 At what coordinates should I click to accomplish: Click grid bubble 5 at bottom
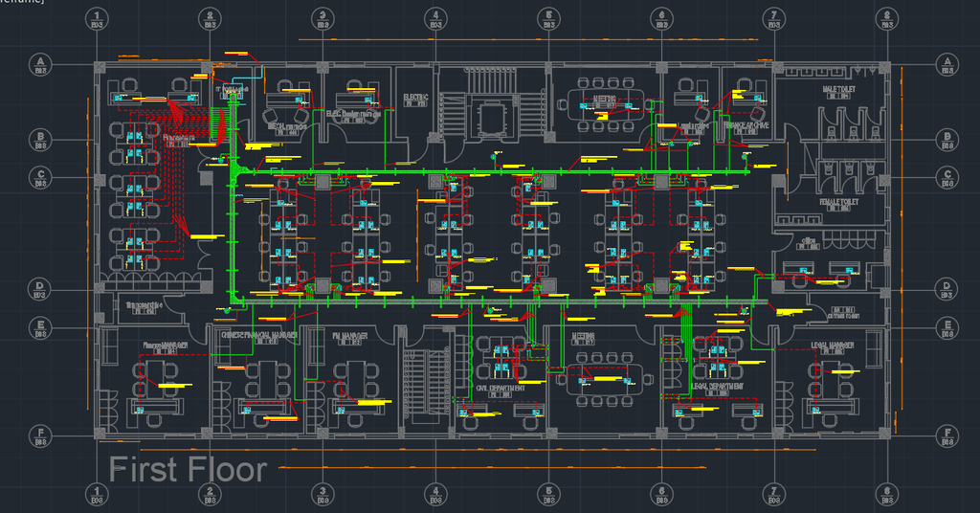(x=548, y=494)
